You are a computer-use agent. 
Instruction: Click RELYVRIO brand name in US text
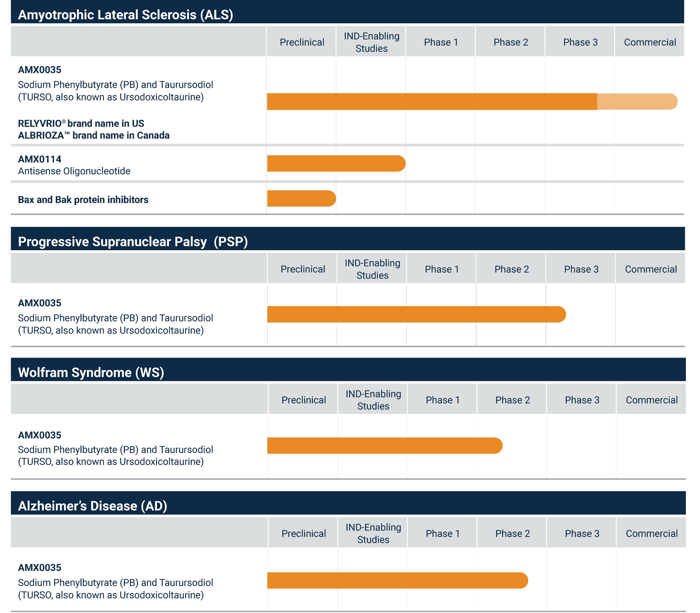coord(81,124)
